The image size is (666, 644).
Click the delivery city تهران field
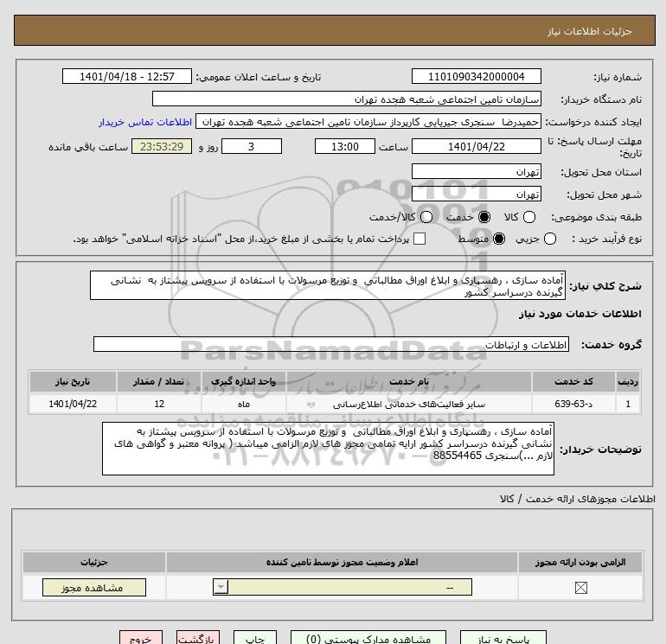click(x=476, y=194)
